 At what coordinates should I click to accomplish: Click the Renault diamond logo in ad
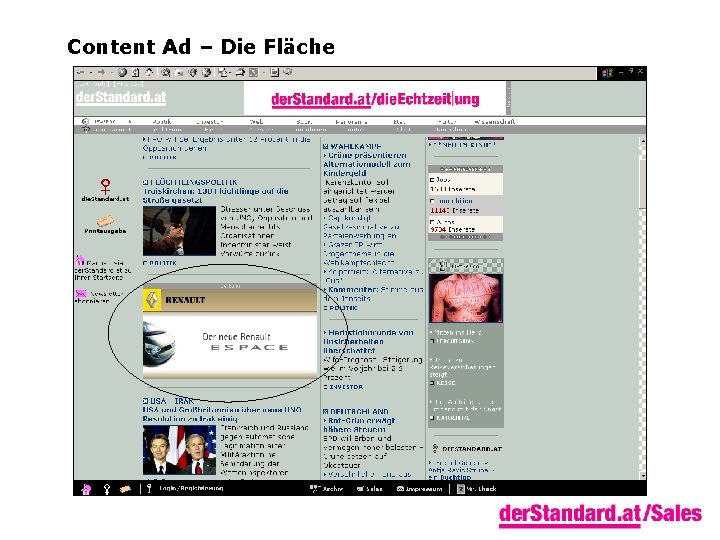(152, 300)
